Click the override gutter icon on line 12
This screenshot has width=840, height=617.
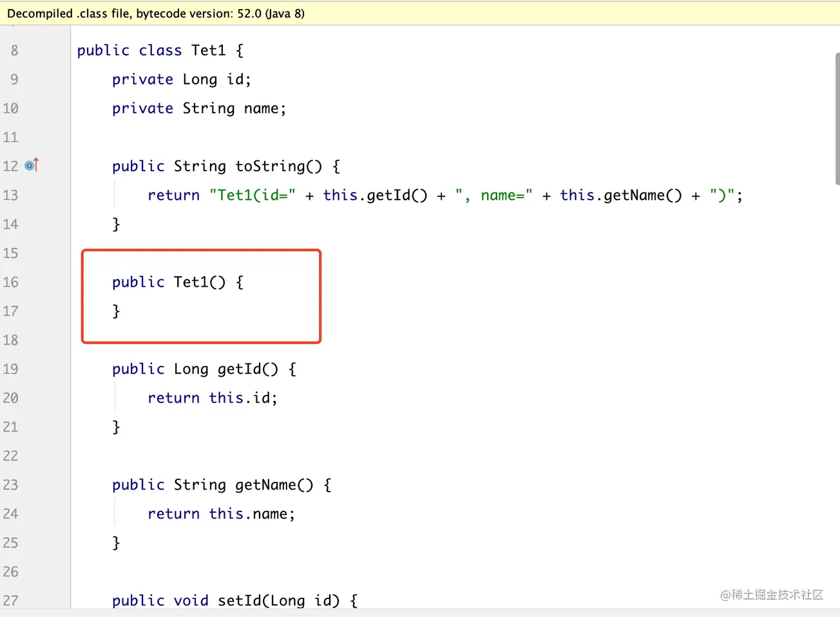tap(32, 166)
